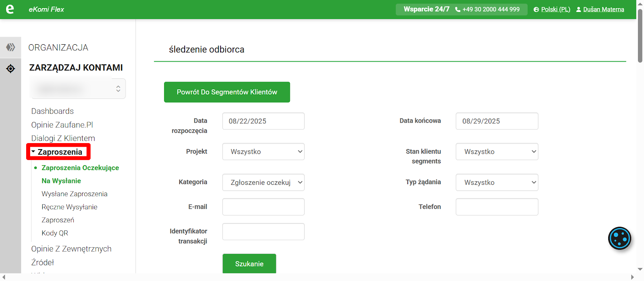
Task: Open the account selector dropdown
Action: click(x=78, y=89)
